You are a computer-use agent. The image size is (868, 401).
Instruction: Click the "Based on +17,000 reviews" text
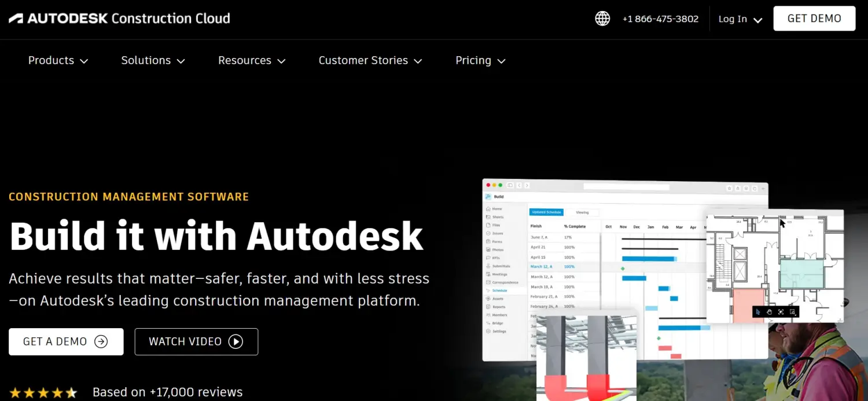[x=167, y=392]
